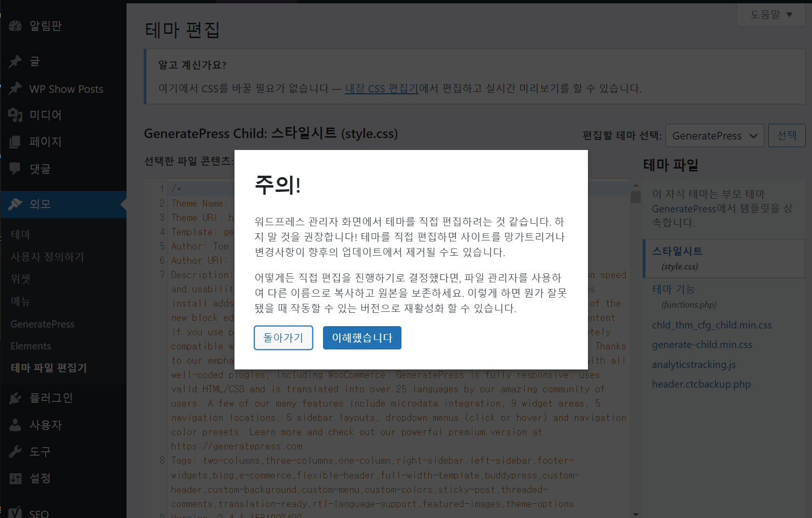
Task: Follow the 내장 CSS 편집기 link
Action: (x=381, y=89)
